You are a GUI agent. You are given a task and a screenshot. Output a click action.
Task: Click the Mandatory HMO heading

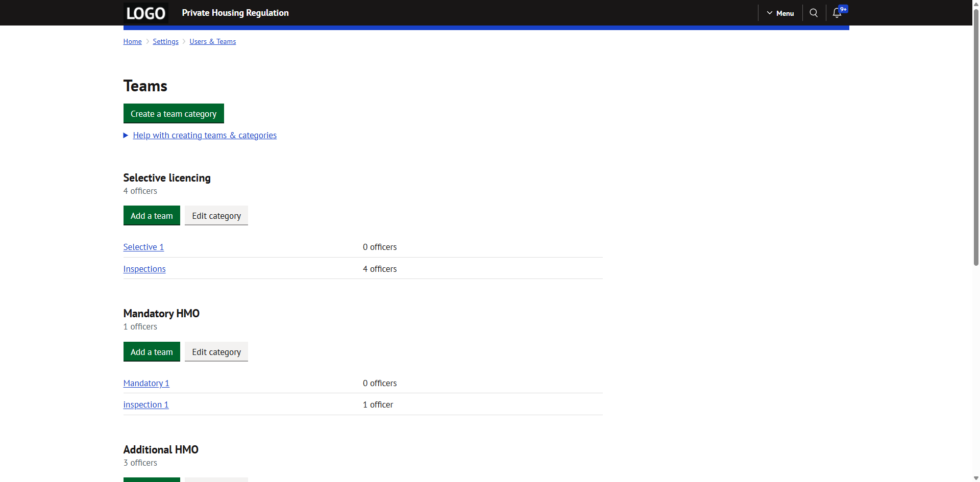(161, 313)
